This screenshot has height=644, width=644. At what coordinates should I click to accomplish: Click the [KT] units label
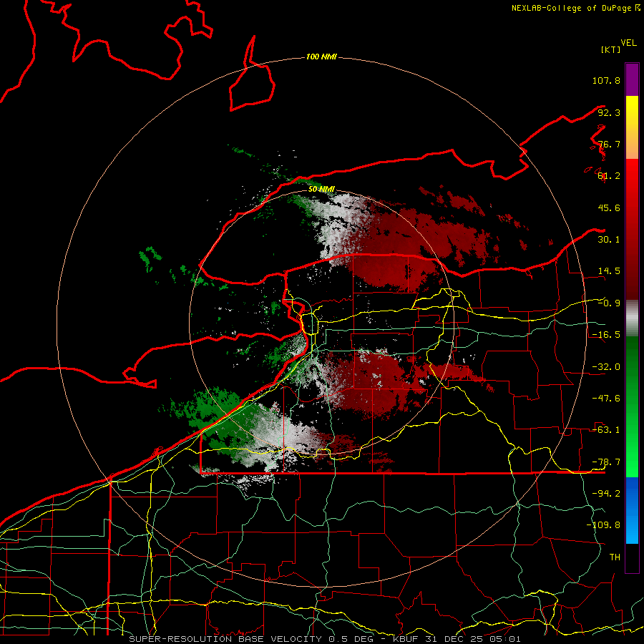tap(610, 49)
